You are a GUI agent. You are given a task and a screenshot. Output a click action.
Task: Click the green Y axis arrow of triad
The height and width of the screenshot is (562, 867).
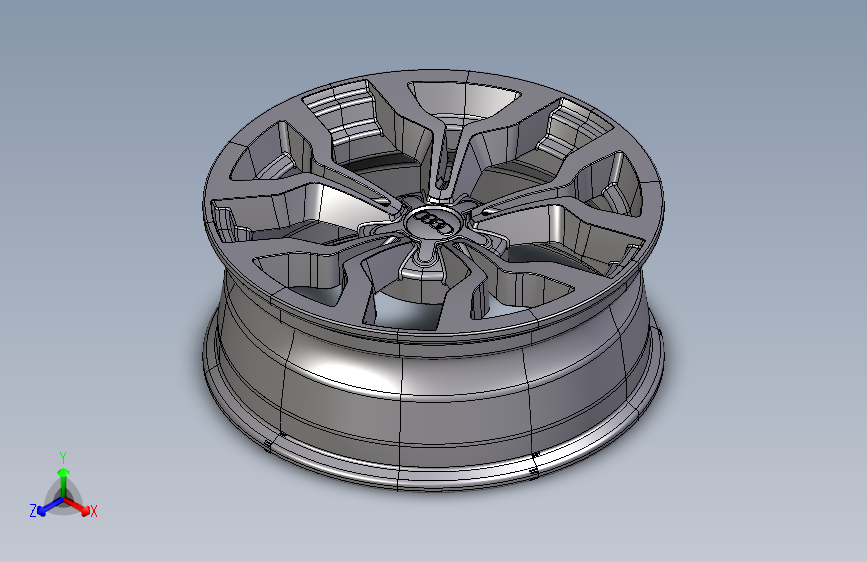coord(64,483)
